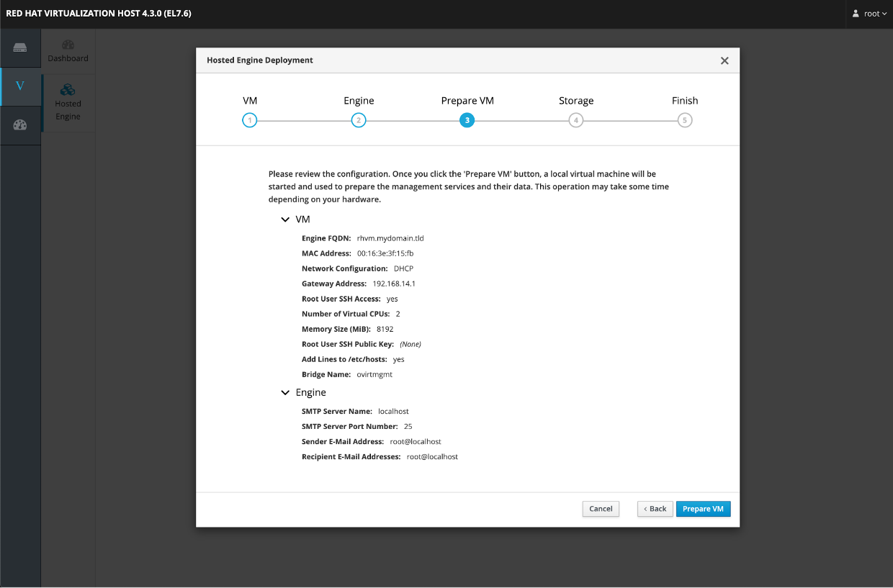
Task: Collapse the Engine section chevron
Action: [285, 393]
